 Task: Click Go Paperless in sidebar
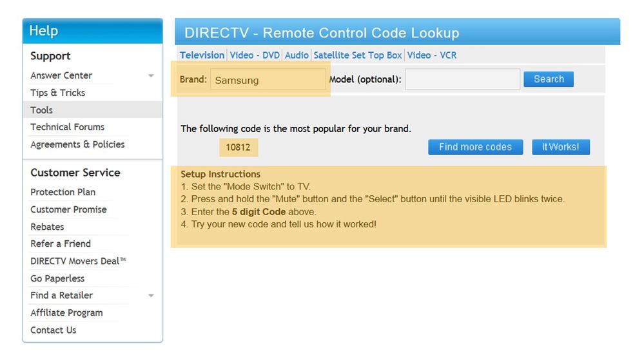point(57,278)
